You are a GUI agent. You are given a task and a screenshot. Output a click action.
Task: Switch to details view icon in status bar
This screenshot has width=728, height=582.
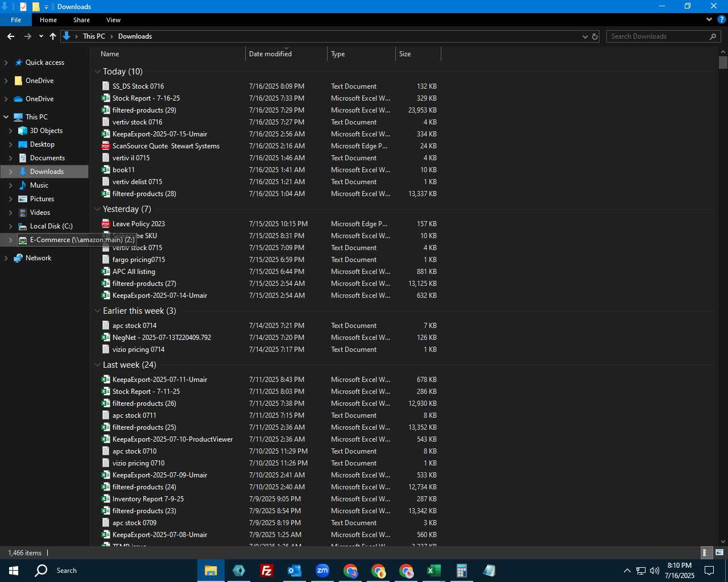705,552
